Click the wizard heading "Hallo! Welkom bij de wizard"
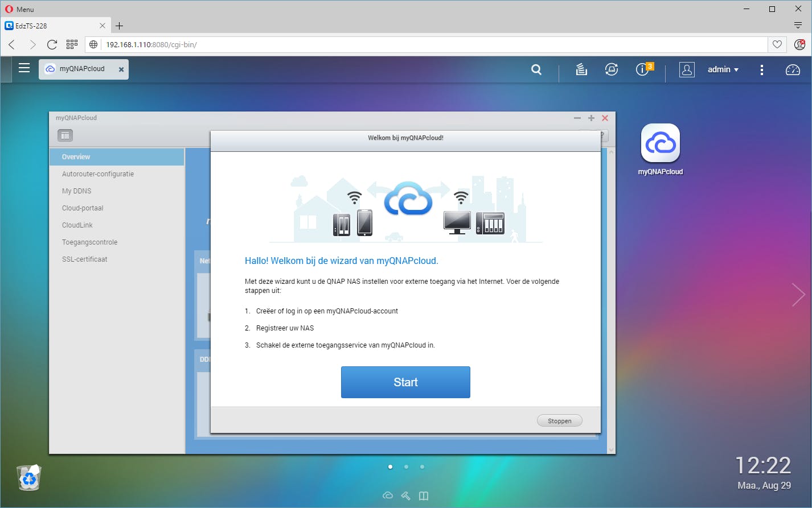This screenshot has width=812, height=508. (x=342, y=261)
